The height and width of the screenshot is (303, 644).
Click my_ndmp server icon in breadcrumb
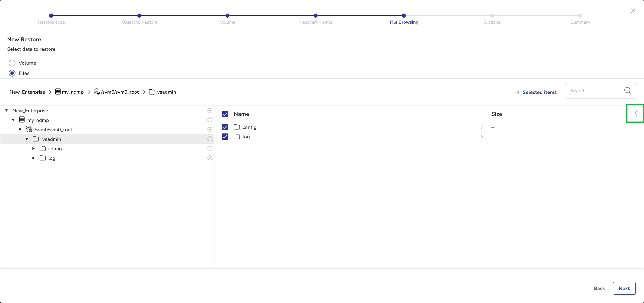(58, 92)
